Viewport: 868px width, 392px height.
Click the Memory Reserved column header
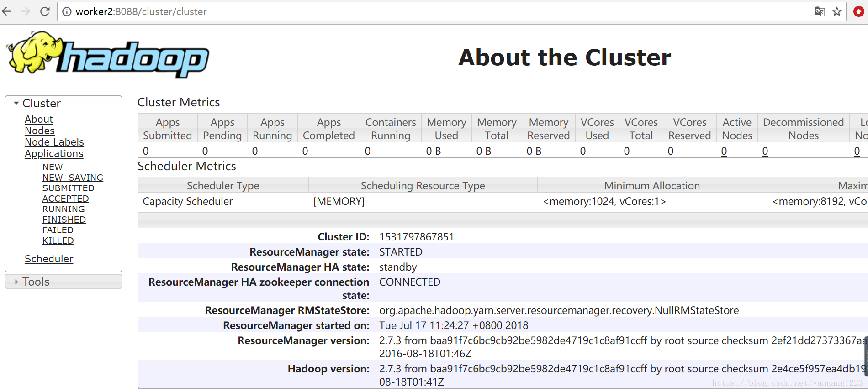[549, 129]
